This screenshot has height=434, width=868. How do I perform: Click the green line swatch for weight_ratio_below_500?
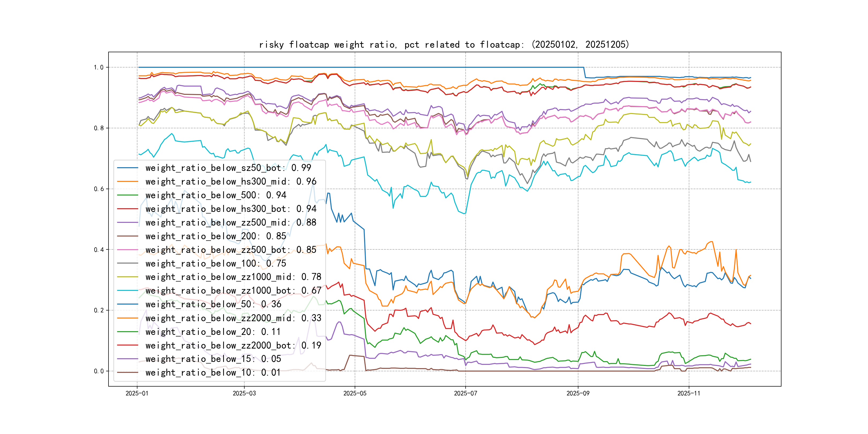[x=127, y=195]
